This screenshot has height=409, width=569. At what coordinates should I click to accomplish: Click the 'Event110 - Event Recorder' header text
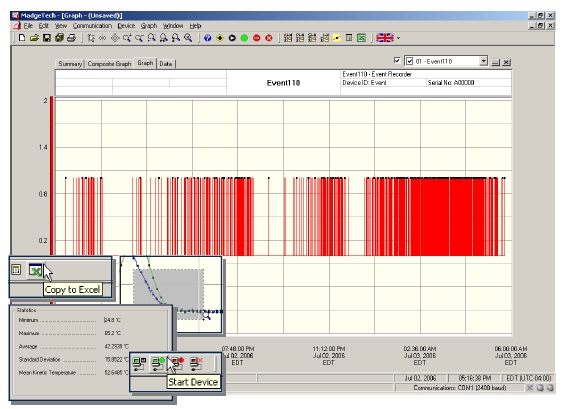coord(377,74)
